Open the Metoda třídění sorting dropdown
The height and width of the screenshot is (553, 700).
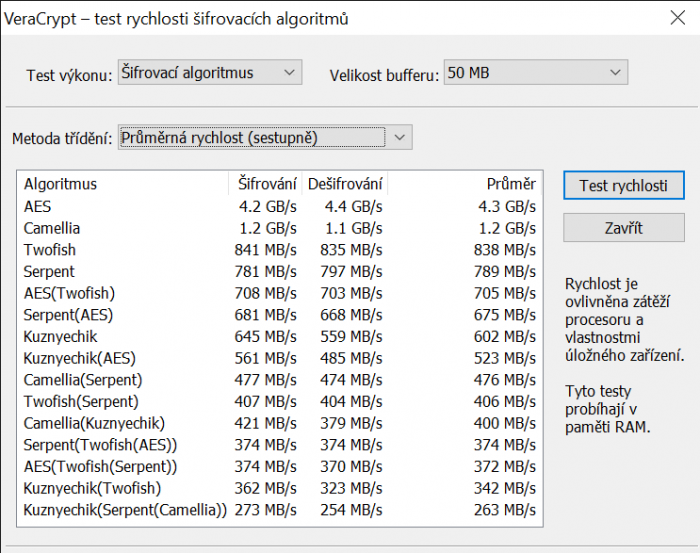pyautogui.click(x=264, y=138)
